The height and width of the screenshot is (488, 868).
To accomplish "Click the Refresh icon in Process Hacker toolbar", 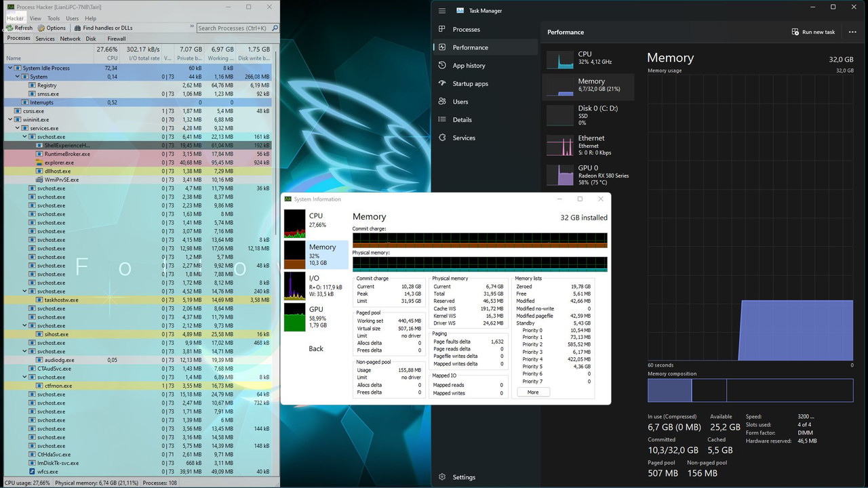I will click(x=9, y=28).
